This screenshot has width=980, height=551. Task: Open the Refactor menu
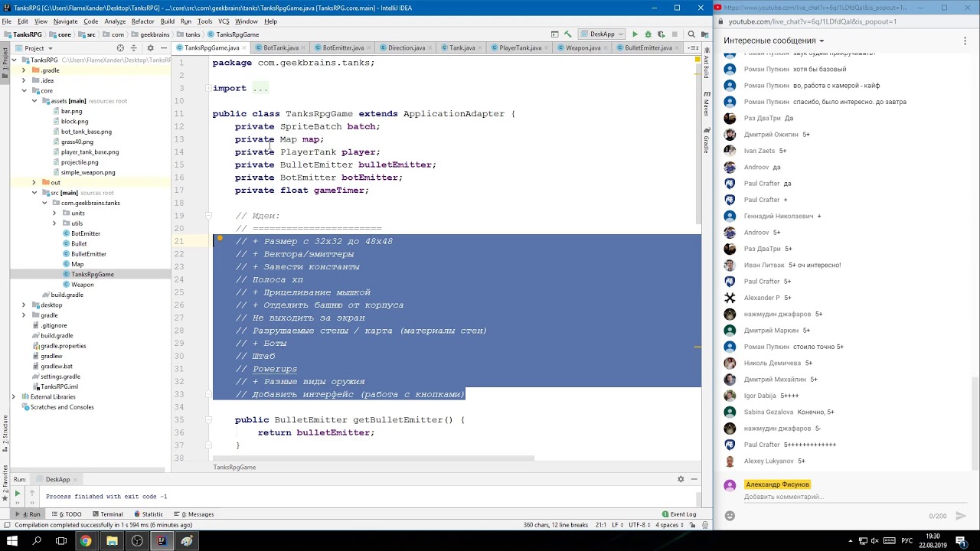pos(142,21)
